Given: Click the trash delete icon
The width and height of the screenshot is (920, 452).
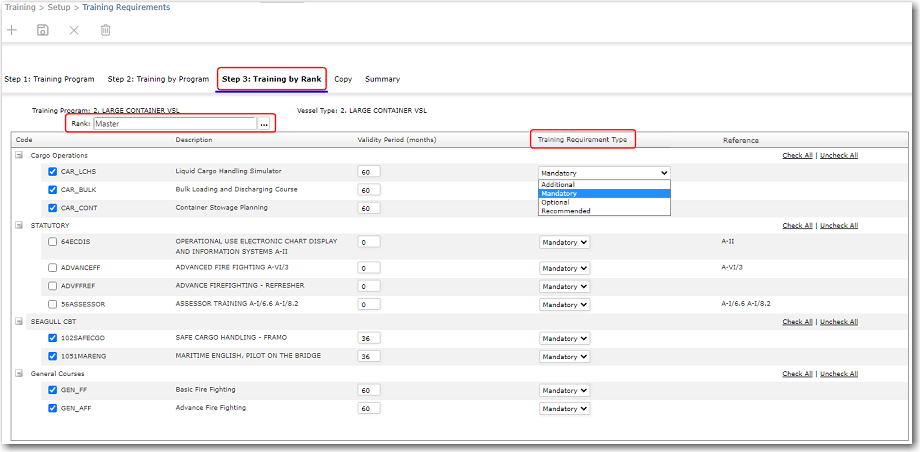Looking at the screenshot, I should pos(105,31).
